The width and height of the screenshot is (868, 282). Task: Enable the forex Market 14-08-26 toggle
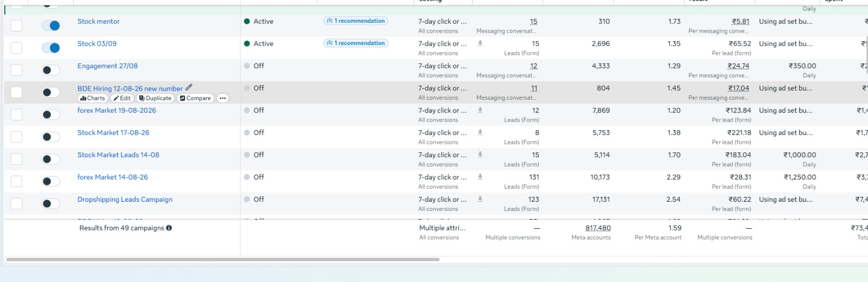[51, 181]
